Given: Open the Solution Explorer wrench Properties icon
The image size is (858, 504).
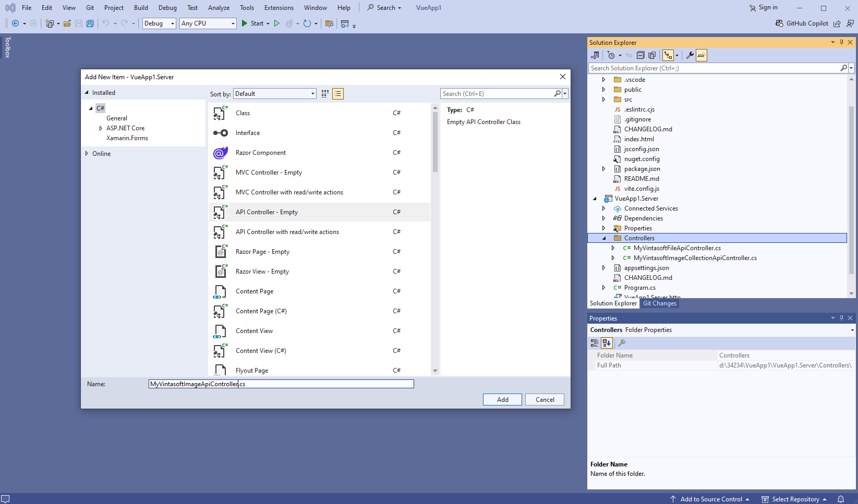Looking at the screenshot, I should [690, 55].
